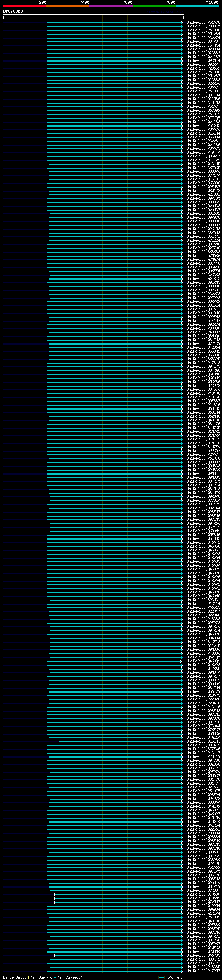Viewport: 222px width, 980px height.
Task: Open hit UniRef100_P51080
Action: 203,30
